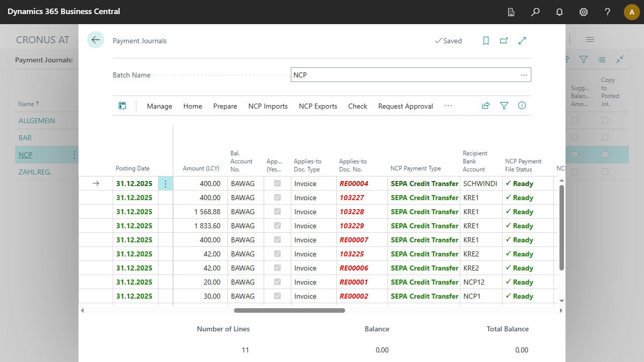Open the Prepare menu
This screenshot has height=362, width=644.
tap(225, 106)
